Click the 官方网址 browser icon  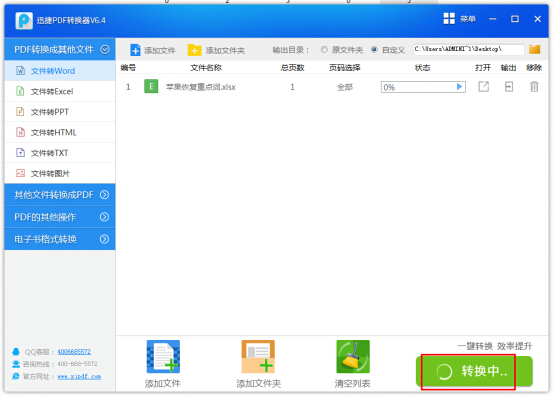[x=16, y=376]
